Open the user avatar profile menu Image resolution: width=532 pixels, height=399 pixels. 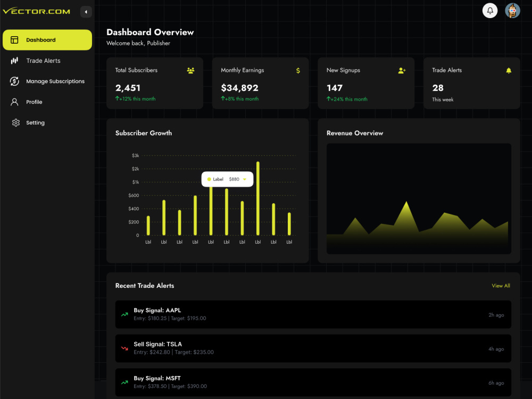click(x=512, y=11)
